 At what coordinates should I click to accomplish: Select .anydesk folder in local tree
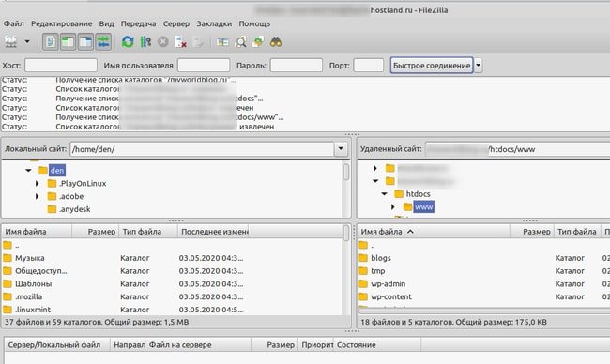click(x=75, y=209)
